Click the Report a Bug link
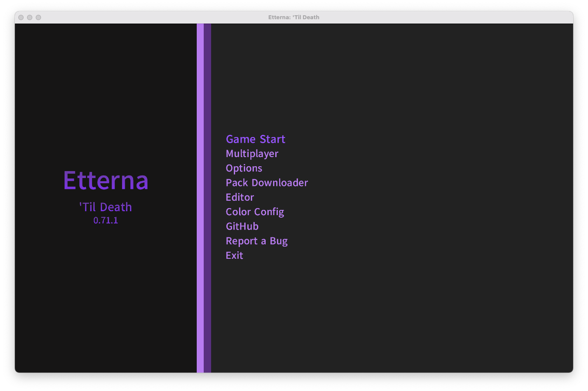Image resolution: width=588 pixels, height=391 pixels. [256, 241]
